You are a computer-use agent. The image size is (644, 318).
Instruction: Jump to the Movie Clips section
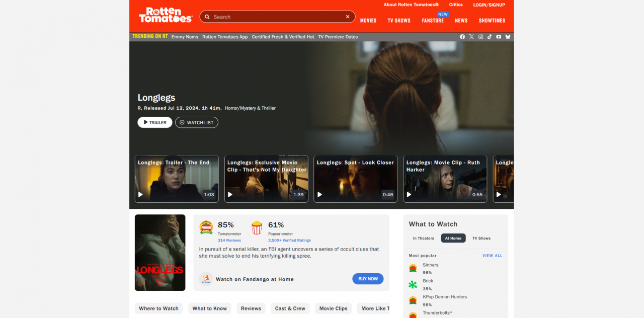pyautogui.click(x=334, y=308)
